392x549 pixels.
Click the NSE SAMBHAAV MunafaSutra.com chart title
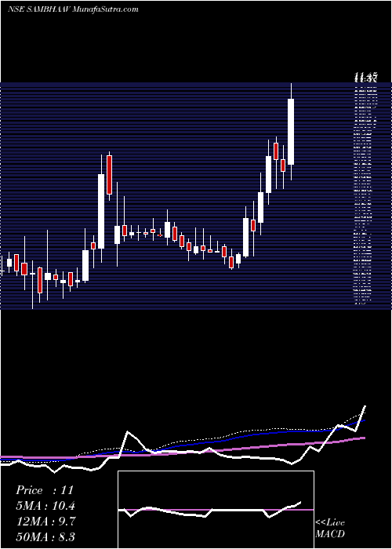(x=73, y=9)
